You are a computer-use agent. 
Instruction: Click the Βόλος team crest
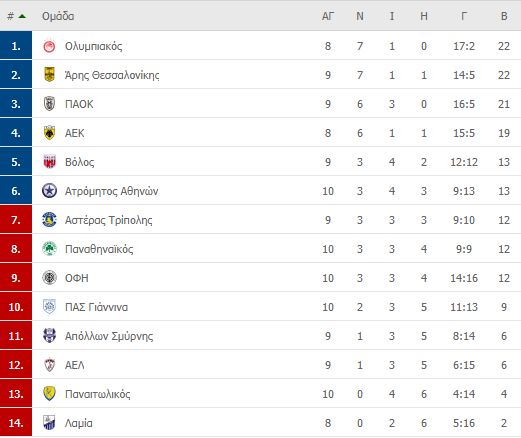coord(49,162)
